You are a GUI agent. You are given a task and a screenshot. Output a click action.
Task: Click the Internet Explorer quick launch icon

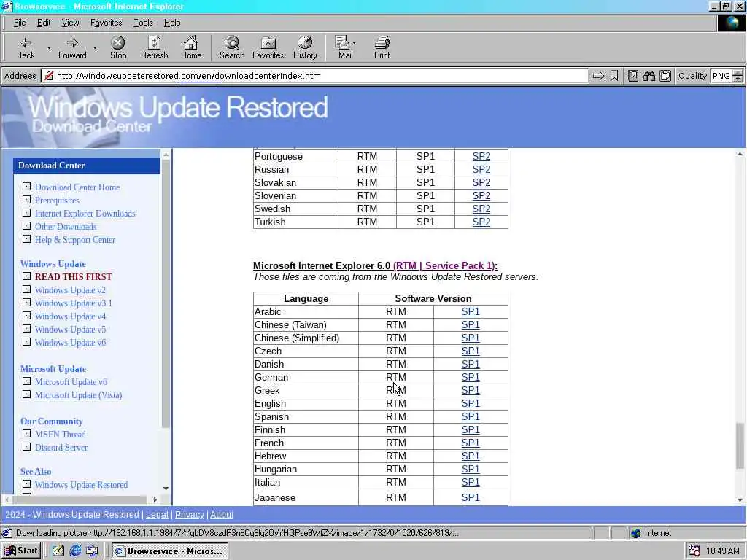(x=75, y=551)
